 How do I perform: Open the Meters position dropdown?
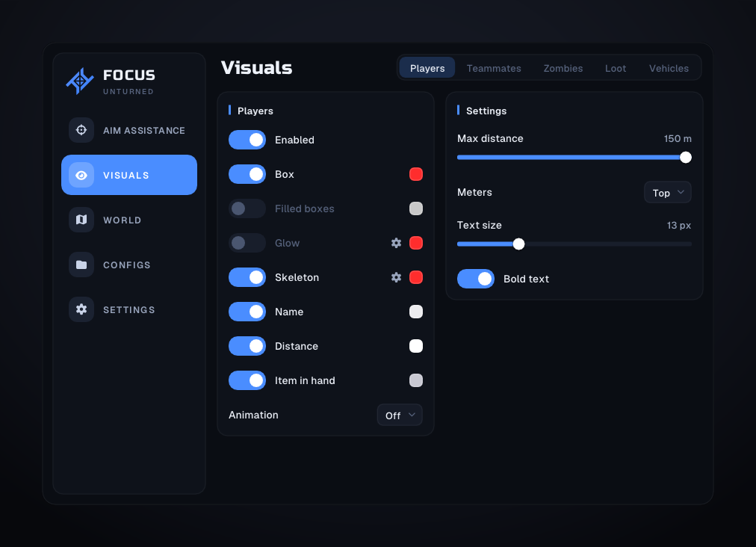point(667,193)
